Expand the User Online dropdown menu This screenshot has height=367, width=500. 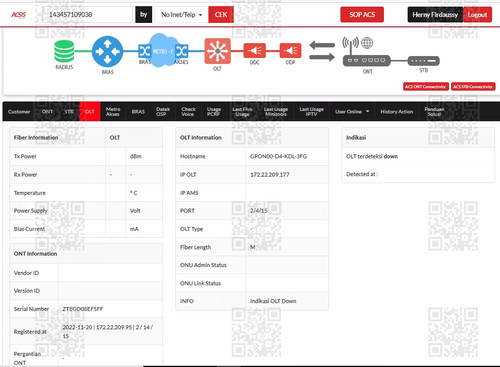pyautogui.click(x=352, y=112)
